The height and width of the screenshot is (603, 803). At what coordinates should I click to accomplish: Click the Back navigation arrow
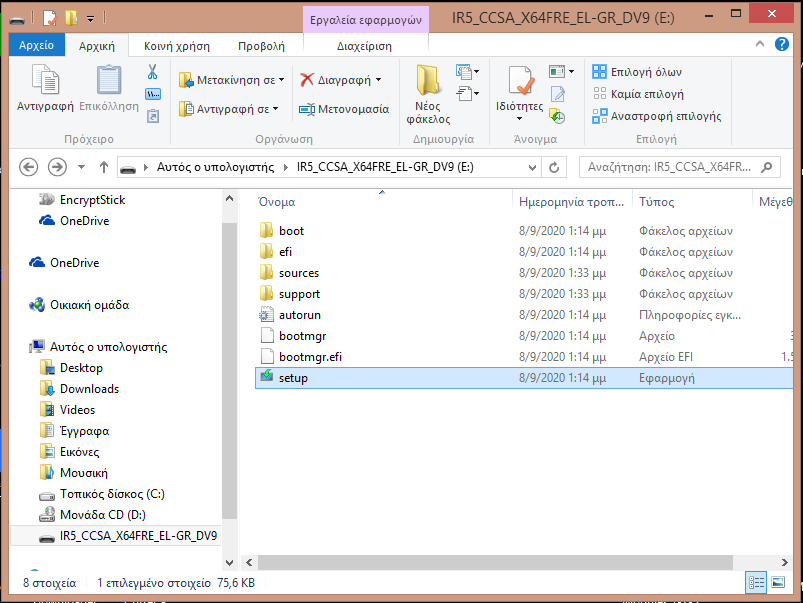point(29,167)
